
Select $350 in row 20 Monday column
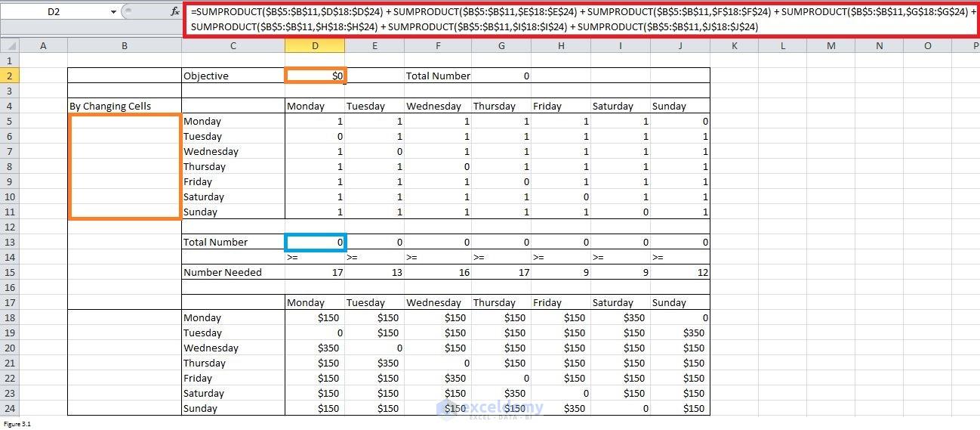(x=315, y=348)
